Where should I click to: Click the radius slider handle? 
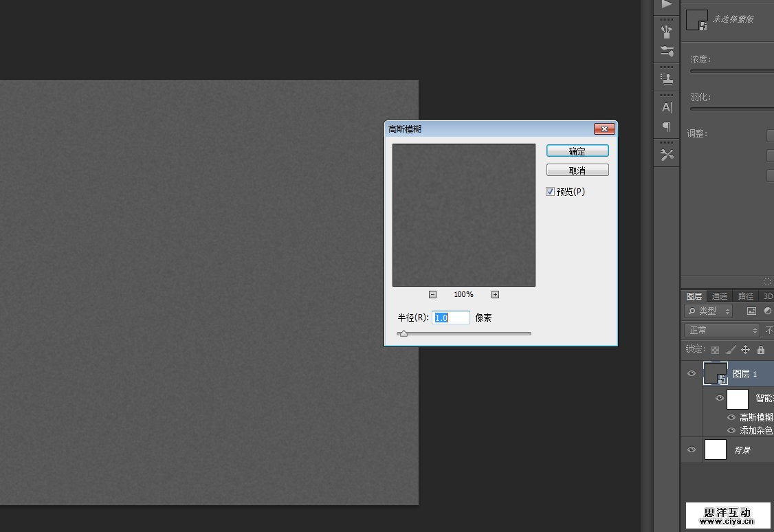(x=403, y=334)
